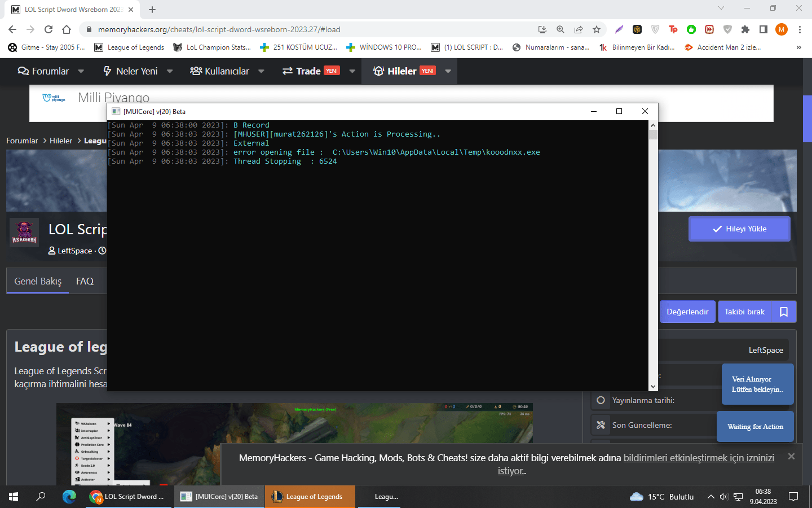Open the Windows Start menu
This screenshot has height=508, width=812.
coord(14,497)
